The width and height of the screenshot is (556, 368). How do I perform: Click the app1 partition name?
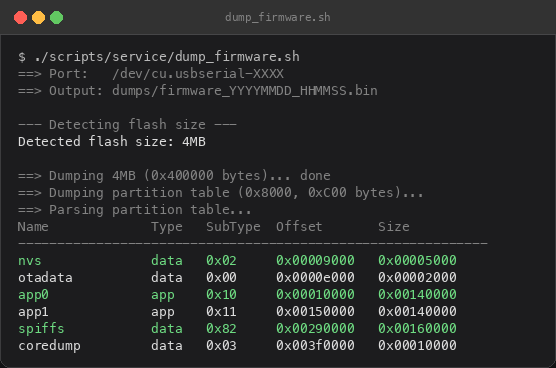33,312
